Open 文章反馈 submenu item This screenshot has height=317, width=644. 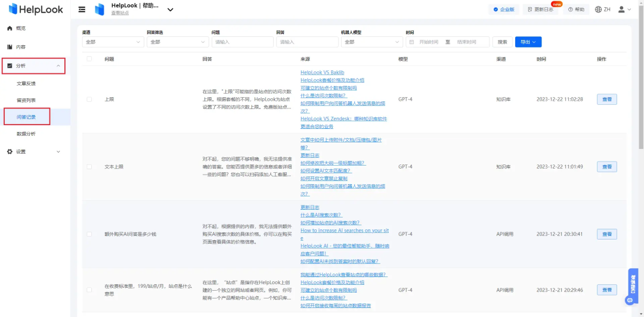pyautogui.click(x=26, y=83)
